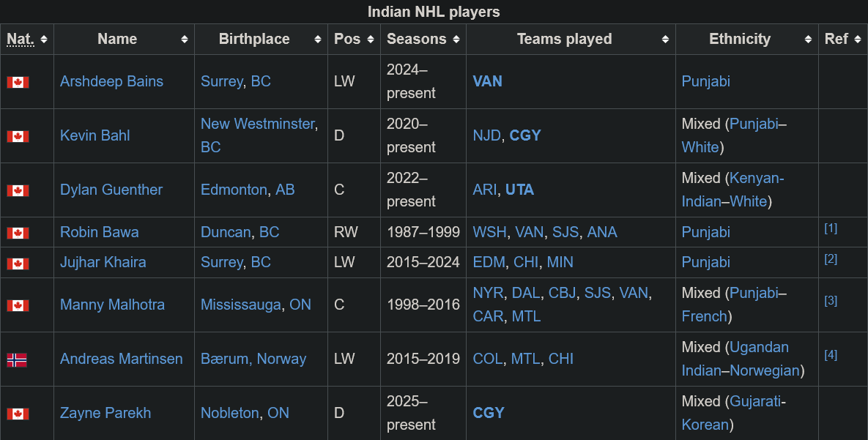Screen dimensions: 868x440
Task: Sort by Teams played sort arrows
Action: click(x=665, y=40)
